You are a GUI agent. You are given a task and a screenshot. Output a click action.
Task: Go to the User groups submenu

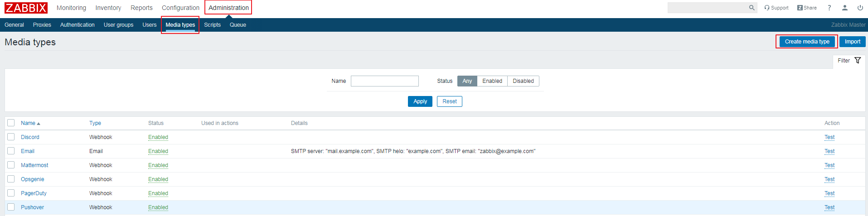pyautogui.click(x=118, y=25)
